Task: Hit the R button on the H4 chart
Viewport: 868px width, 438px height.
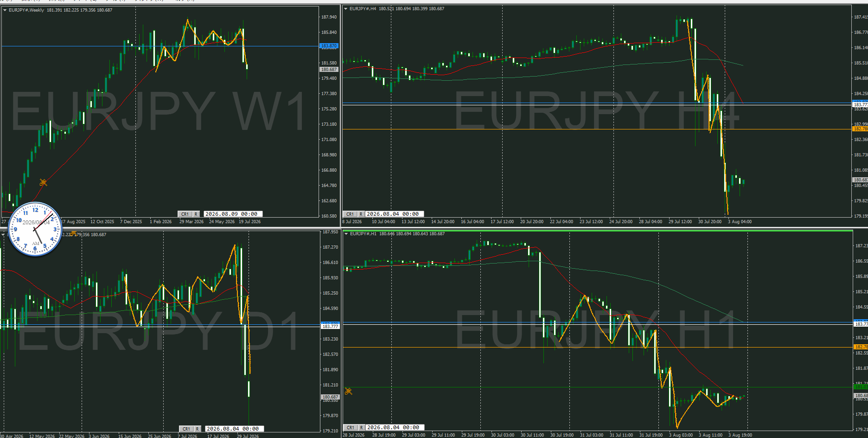Action: [361, 214]
